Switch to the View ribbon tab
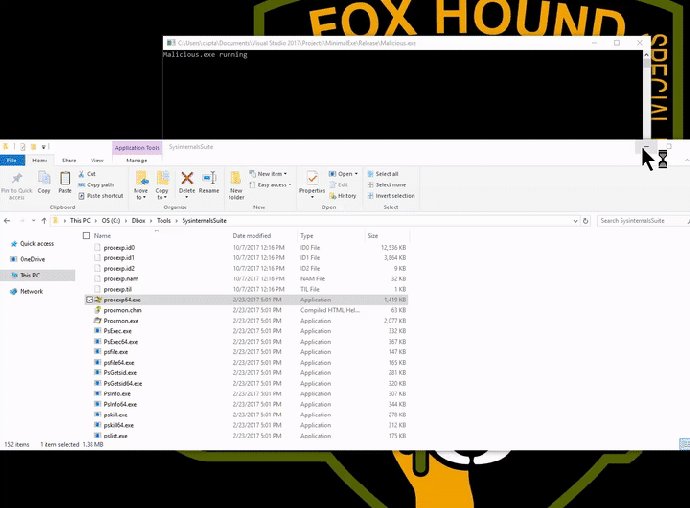Viewport: 690px width, 508px height. (x=97, y=160)
